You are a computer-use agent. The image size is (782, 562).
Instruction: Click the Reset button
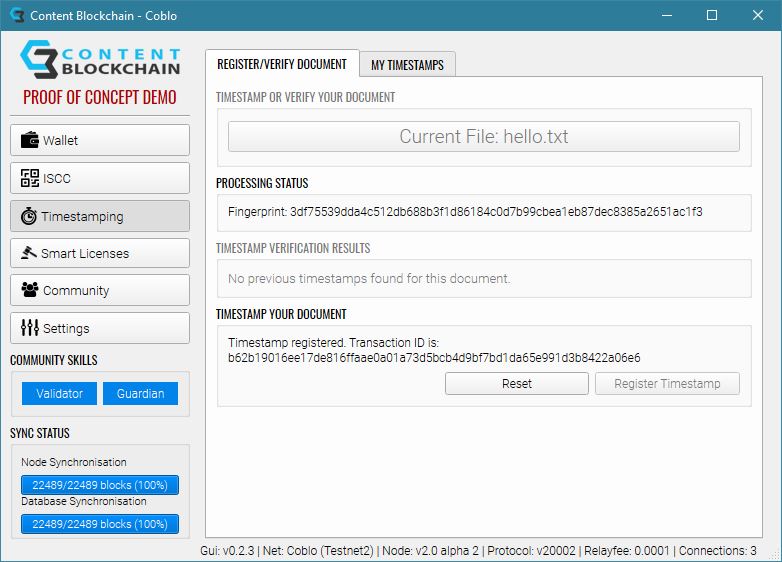coord(517,383)
